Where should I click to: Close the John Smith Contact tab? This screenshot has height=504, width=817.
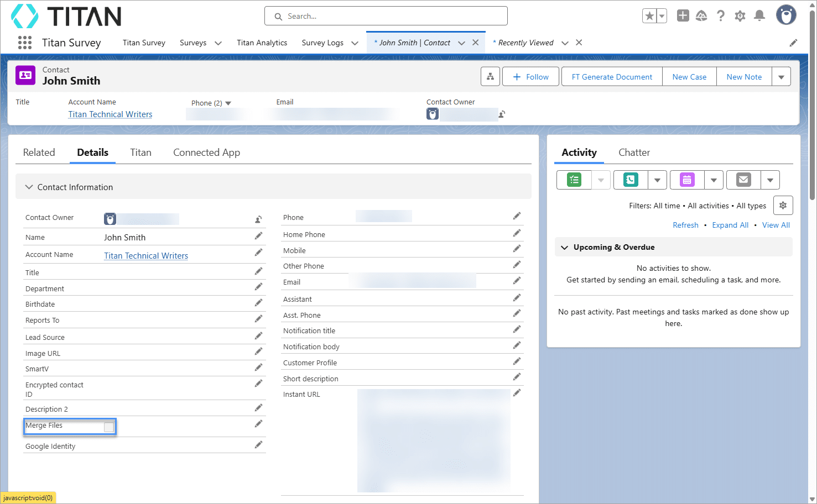(475, 43)
